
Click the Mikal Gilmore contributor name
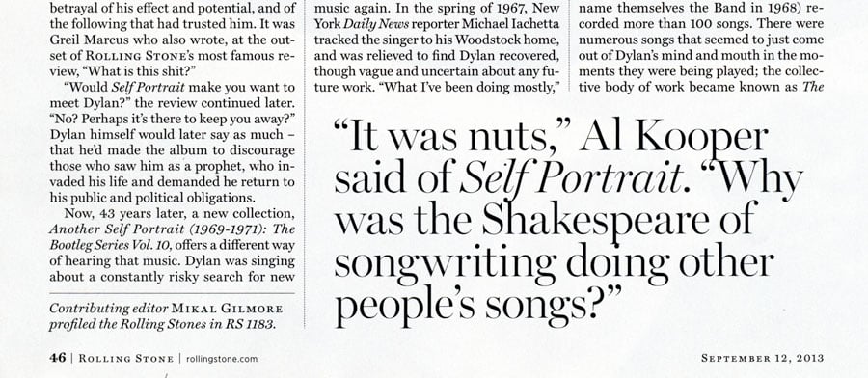point(227,309)
